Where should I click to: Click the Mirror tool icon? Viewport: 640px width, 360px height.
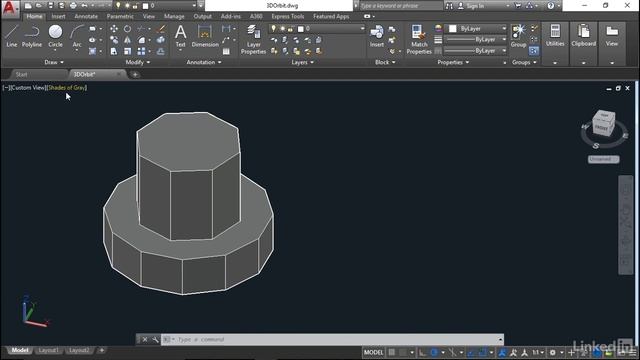click(127, 40)
